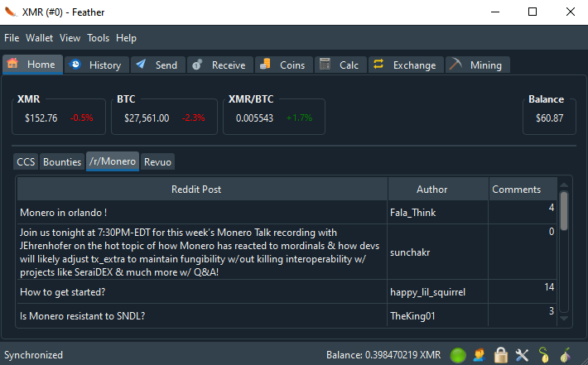Click the Reddit posts vertical scrollbar down arrow
Screen dimensions: 588x365
click(564, 317)
